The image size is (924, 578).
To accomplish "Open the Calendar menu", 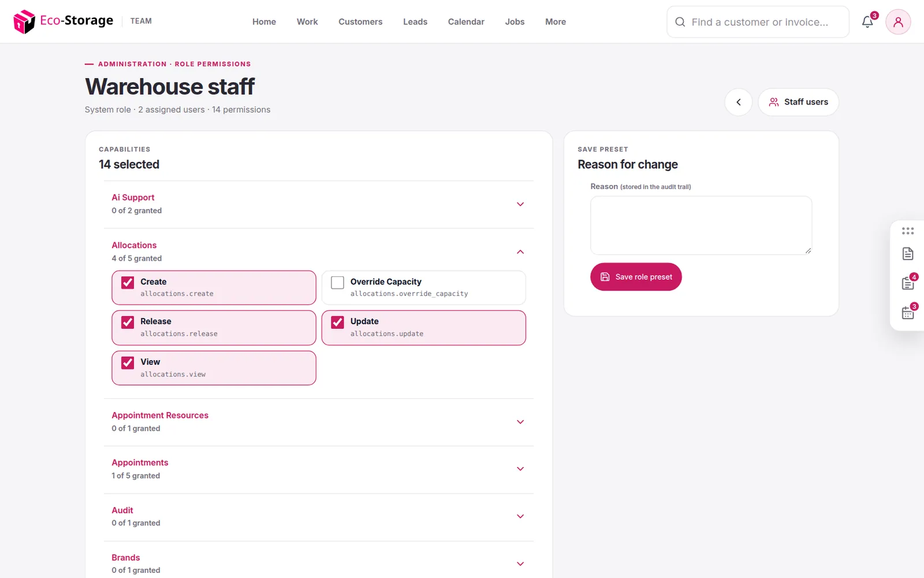I will click(x=466, y=22).
